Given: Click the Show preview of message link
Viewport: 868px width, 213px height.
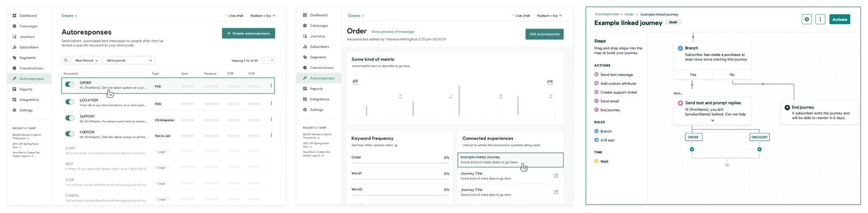Looking at the screenshot, I should (x=393, y=32).
